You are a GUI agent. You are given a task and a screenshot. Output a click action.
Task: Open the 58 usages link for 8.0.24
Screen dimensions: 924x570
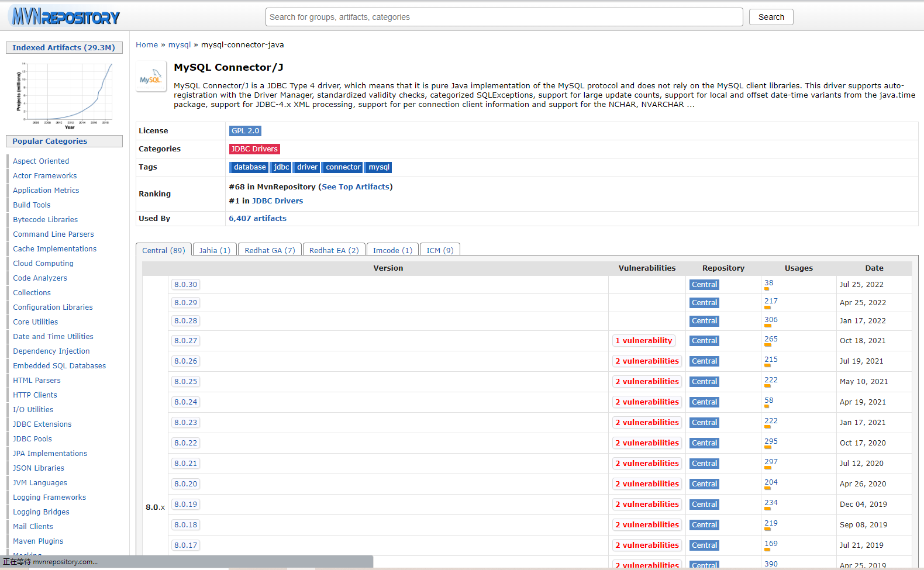click(x=768, y=400)
